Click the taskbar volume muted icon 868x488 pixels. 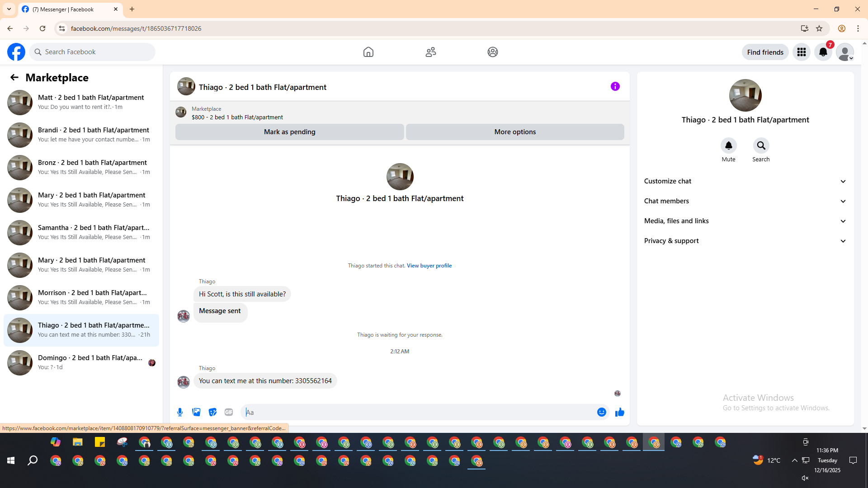click(x=805, y=478)
